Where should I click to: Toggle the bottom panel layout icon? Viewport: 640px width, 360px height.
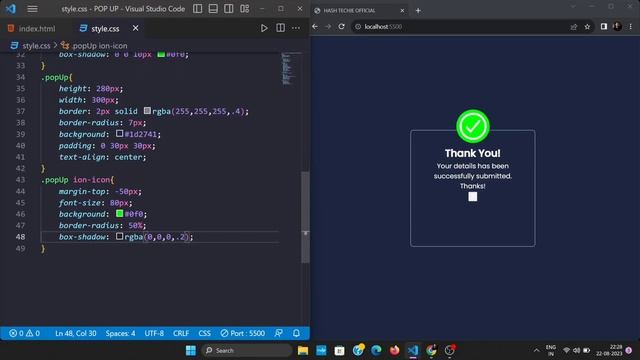(213, 9)
